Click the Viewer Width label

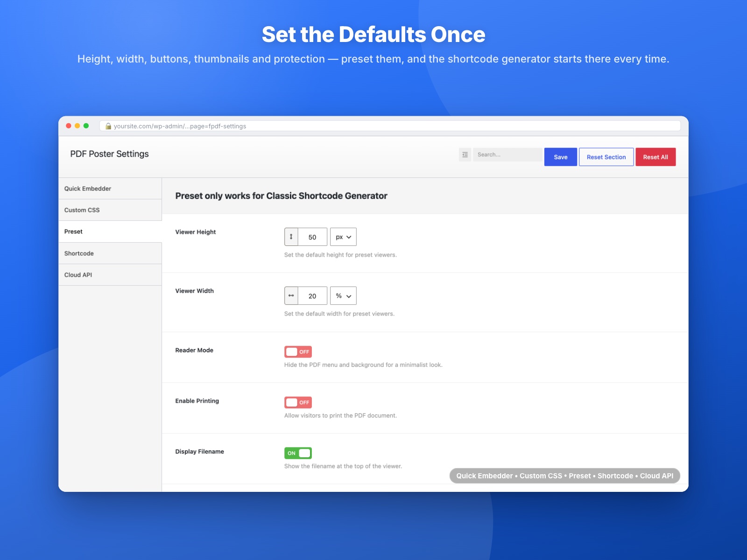pos(195,291)
